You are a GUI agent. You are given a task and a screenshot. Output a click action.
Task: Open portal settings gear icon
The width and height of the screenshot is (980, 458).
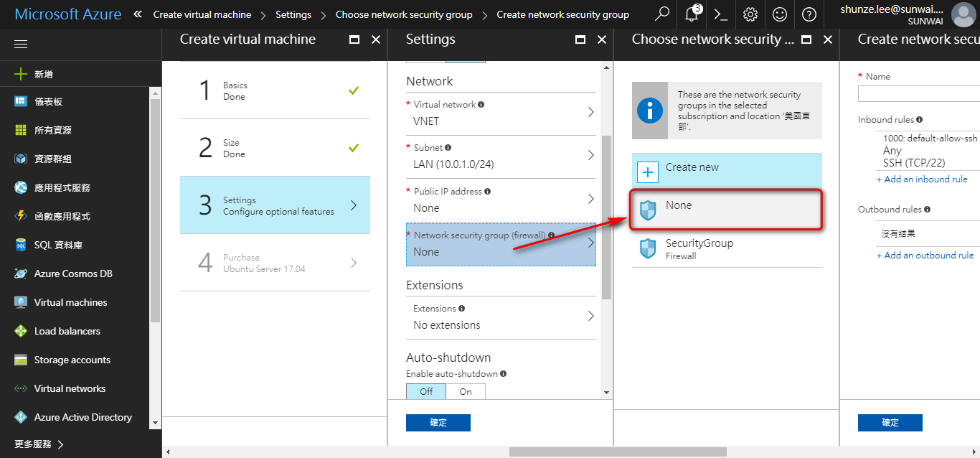click(x=750, y=14)
